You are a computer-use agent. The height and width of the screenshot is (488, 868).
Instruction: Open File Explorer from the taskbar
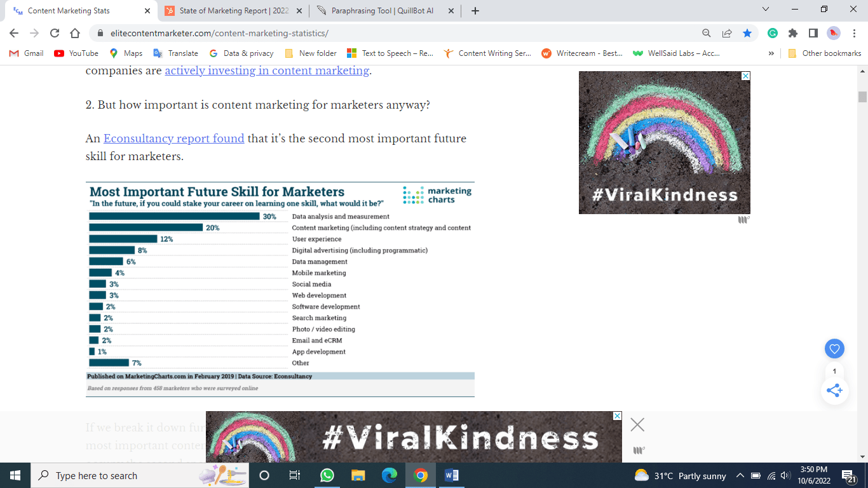pos(358,475)
